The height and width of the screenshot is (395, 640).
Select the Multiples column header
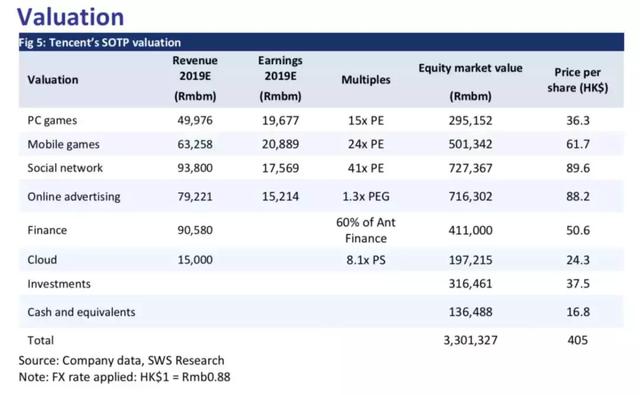(x=366, y=80)
